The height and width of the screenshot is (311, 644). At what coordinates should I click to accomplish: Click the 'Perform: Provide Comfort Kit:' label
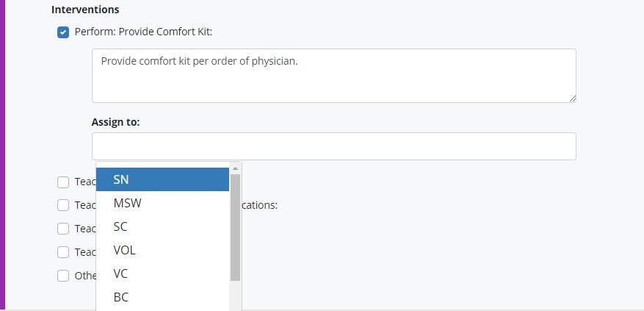tap(143, 32)
